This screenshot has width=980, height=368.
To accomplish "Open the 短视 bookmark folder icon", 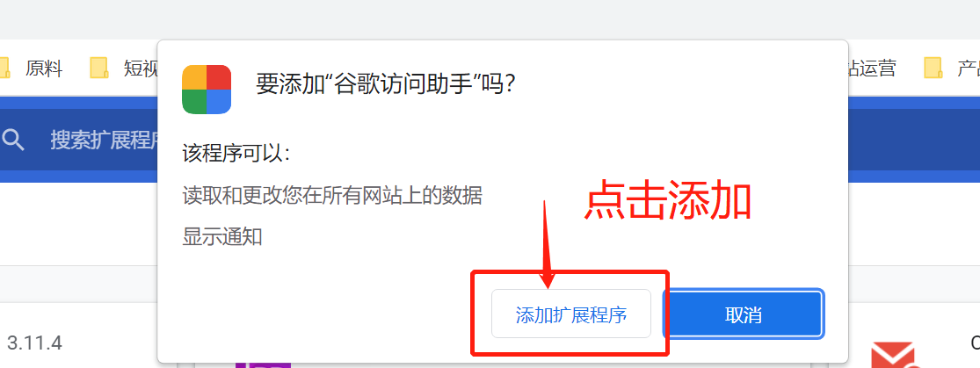I will [x=99, y=69].
